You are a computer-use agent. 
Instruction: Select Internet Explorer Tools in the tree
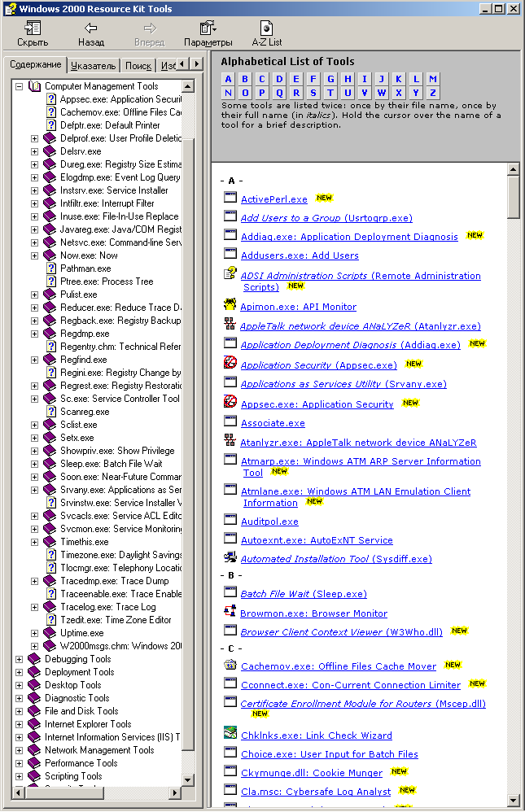(x=88, y=724)
